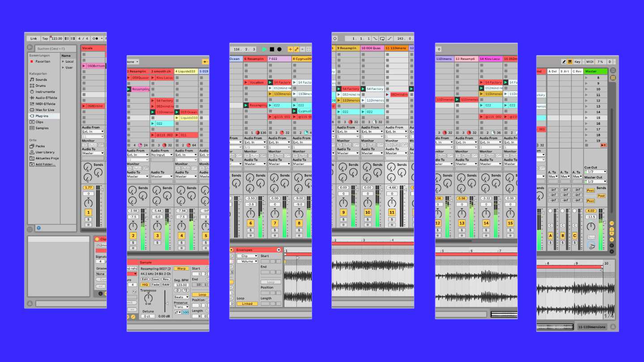Select Instrumente in the browser sidebar

(44, 92)
